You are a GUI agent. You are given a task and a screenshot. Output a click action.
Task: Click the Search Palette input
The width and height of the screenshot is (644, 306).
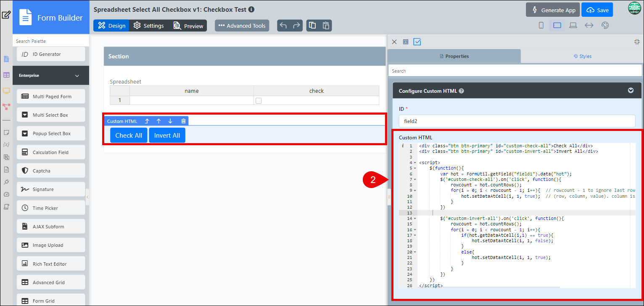coord(51,41)
